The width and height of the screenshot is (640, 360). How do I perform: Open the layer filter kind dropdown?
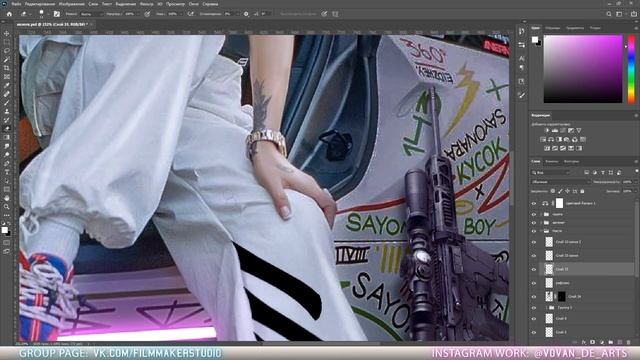point(551,173)
